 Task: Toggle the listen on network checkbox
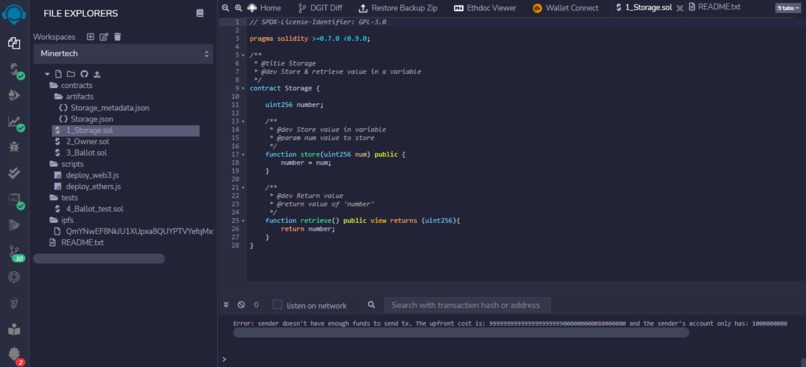278,305
